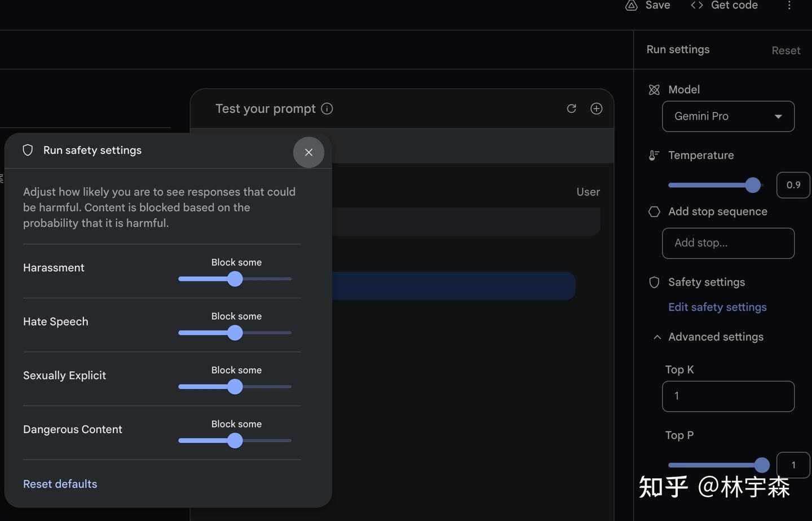The height and width of the screenshot is (521, 812).
Task: Close the Run safety settings dialog
Action: tap(308, 152)
